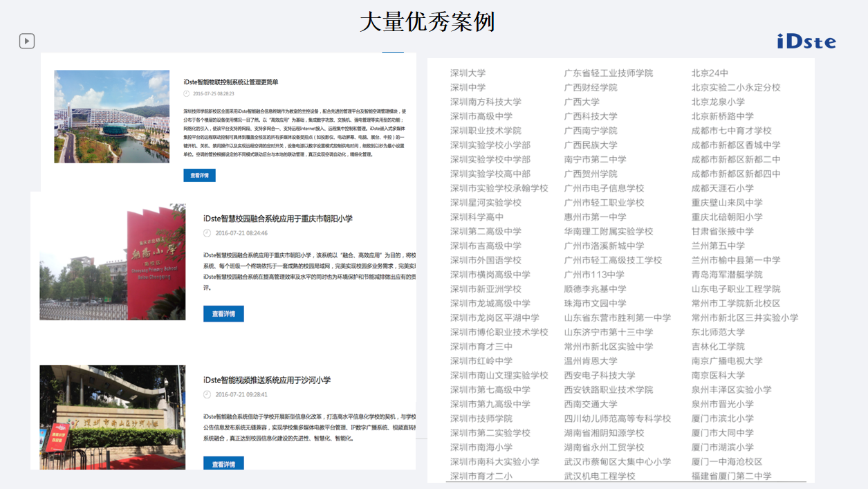Open article title iDste智能物联控制系统让管理更简单

click(x=231, y=82)
